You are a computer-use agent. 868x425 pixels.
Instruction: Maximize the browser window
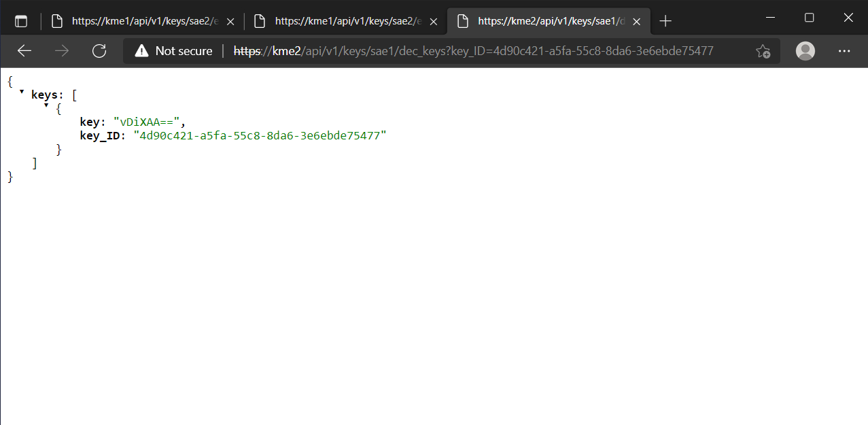coord(809,18)
